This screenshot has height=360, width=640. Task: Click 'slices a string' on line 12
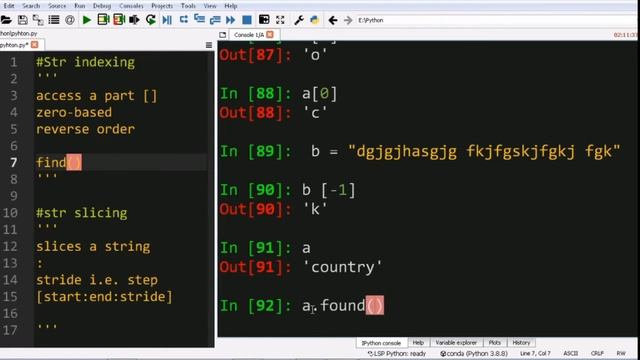(93, 246)
